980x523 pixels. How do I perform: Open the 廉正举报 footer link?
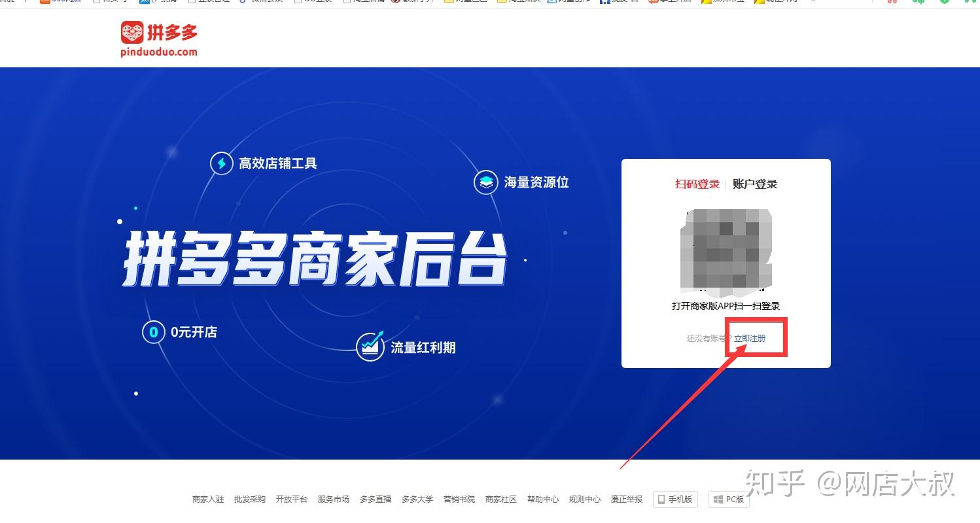[x=627, y=499]
